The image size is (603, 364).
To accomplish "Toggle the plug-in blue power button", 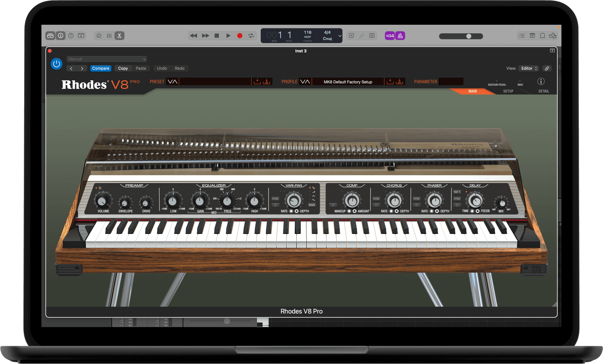I will (56, 64).
